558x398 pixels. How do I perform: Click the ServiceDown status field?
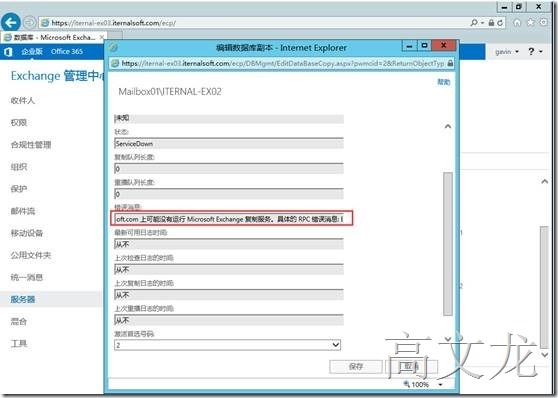[x=229, y=143]
